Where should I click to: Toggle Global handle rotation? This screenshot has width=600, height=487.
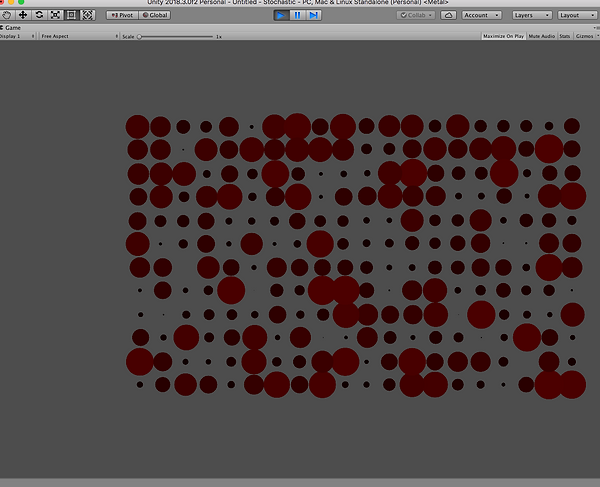(155, 15)
